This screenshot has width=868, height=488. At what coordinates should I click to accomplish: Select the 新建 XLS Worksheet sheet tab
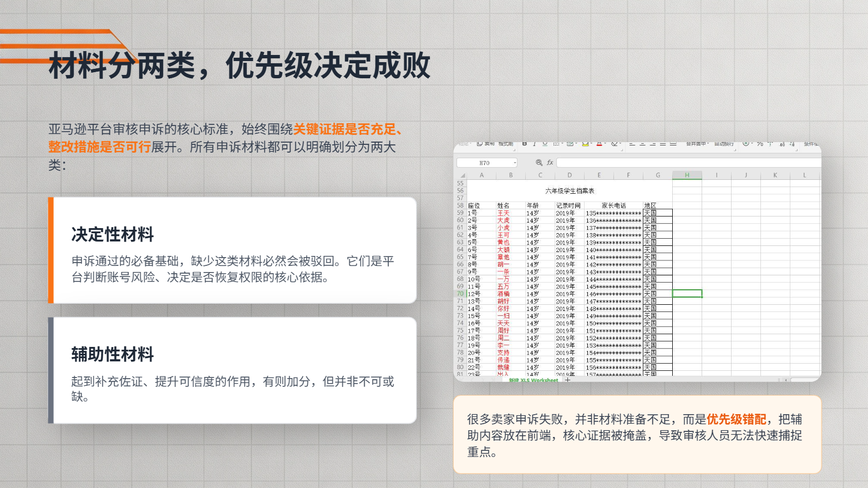coord(534,380)
